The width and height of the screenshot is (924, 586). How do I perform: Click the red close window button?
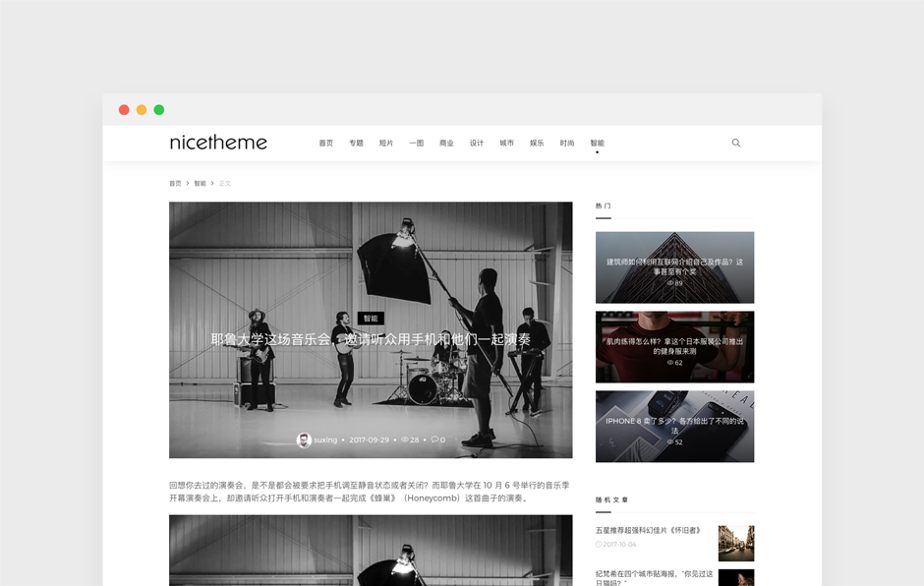[x=124, y=110]
